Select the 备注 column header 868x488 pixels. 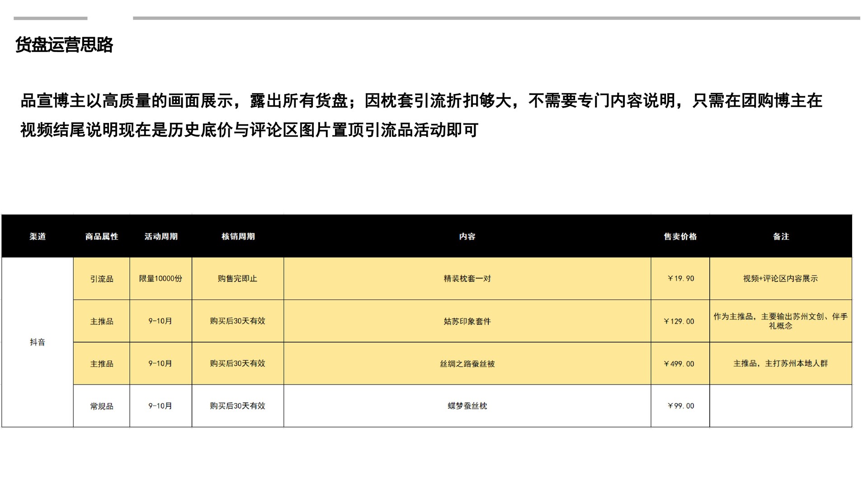[x=781, y=236]
